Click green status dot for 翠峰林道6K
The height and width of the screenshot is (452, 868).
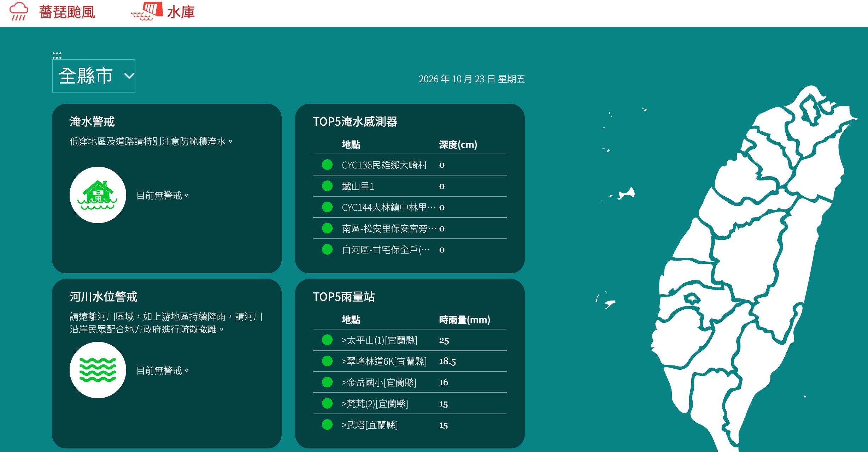(x=327, y=361)
